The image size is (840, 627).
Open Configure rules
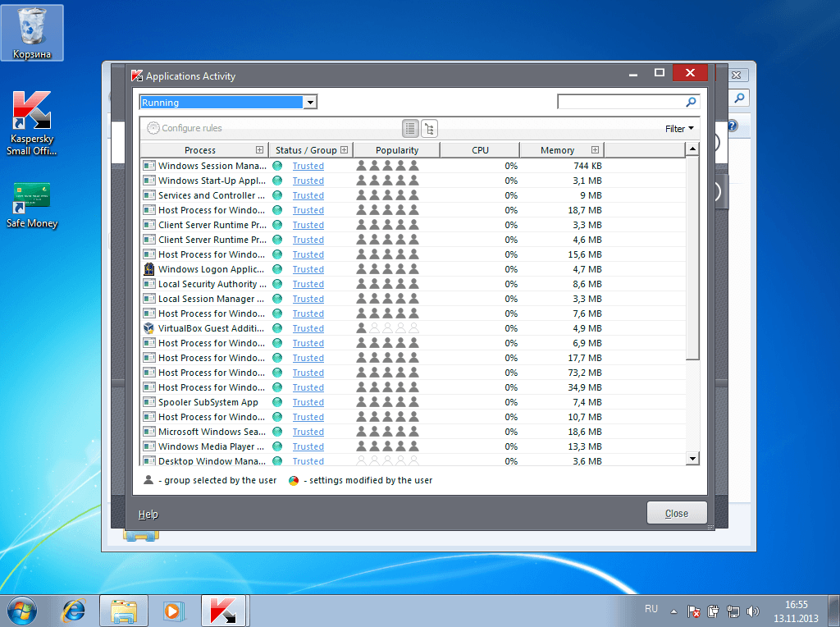pos(185,128)
